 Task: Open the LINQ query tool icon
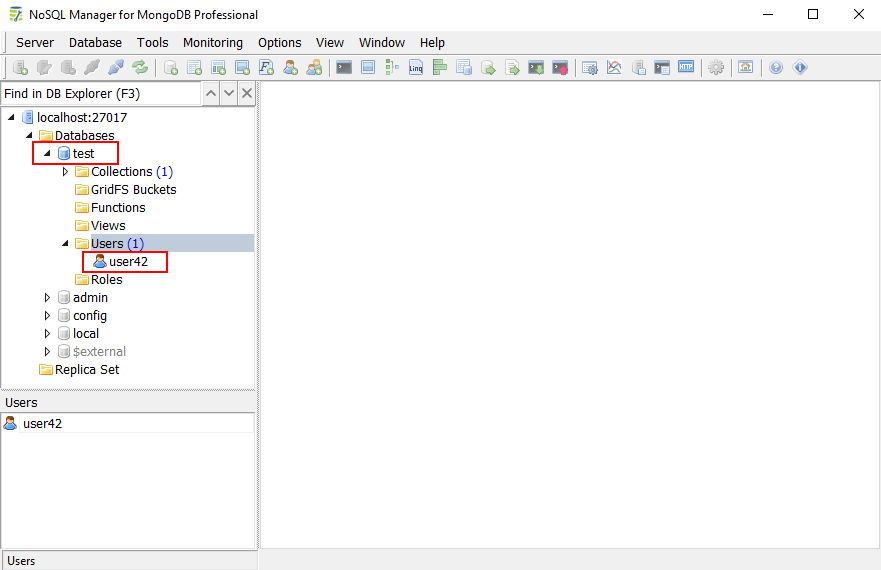(x=416, y=68)
